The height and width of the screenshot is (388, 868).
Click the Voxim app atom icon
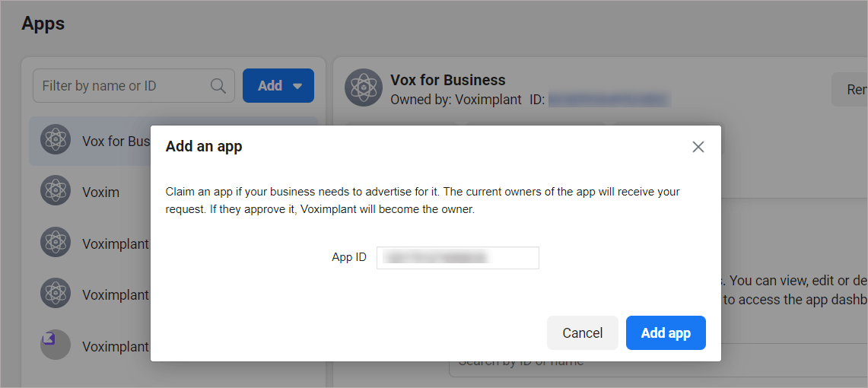56,190
